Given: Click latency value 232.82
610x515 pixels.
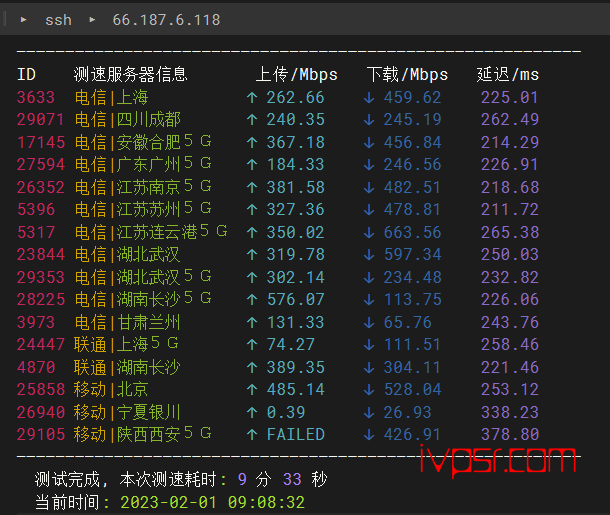Looking at the screenshot, I should click(510, 277).
